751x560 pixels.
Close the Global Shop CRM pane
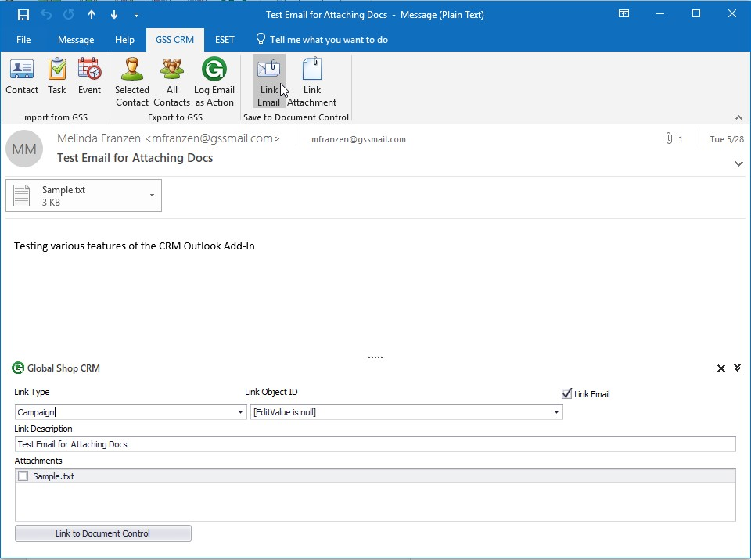point(720,368)
